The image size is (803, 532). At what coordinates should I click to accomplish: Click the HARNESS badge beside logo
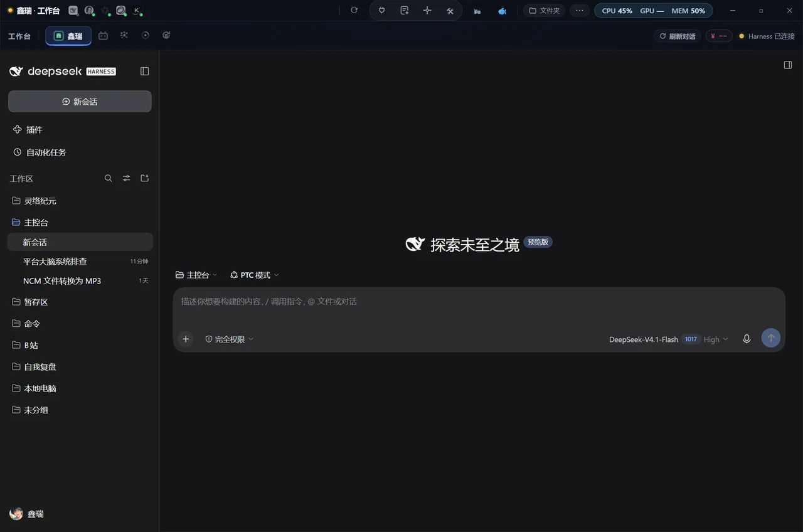tap(101, 72)
